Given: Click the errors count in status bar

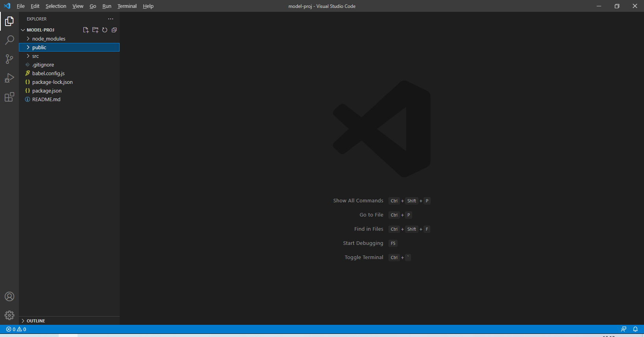Looking at the screenshot, I should 11,329.
